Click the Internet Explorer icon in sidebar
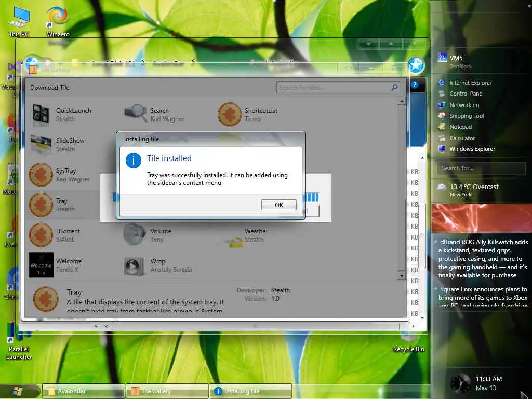 click(442, 83)
